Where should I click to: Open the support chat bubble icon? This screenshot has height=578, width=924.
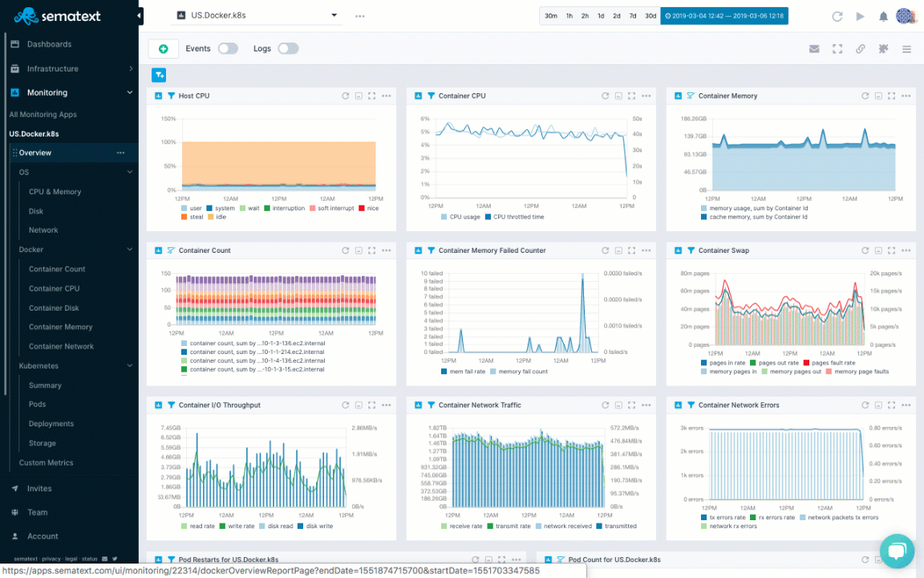click(897, 551)
